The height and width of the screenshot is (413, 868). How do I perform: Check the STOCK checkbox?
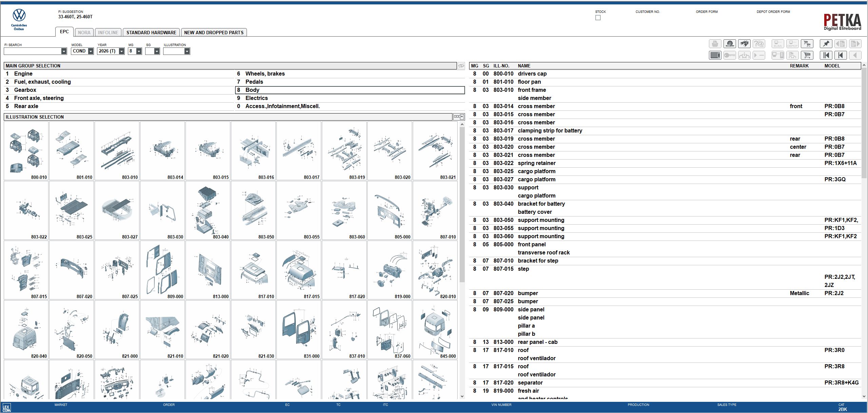coord(598,18)
